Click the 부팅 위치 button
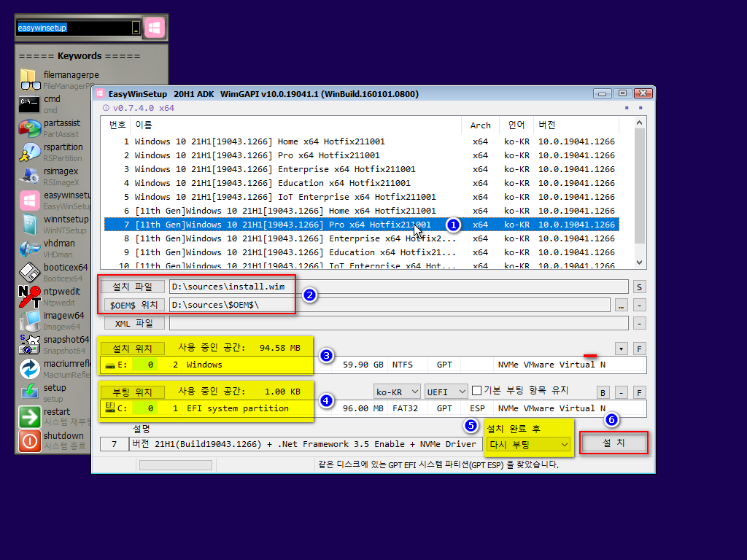This screenshot has width=747, height=560. point(133,392)
